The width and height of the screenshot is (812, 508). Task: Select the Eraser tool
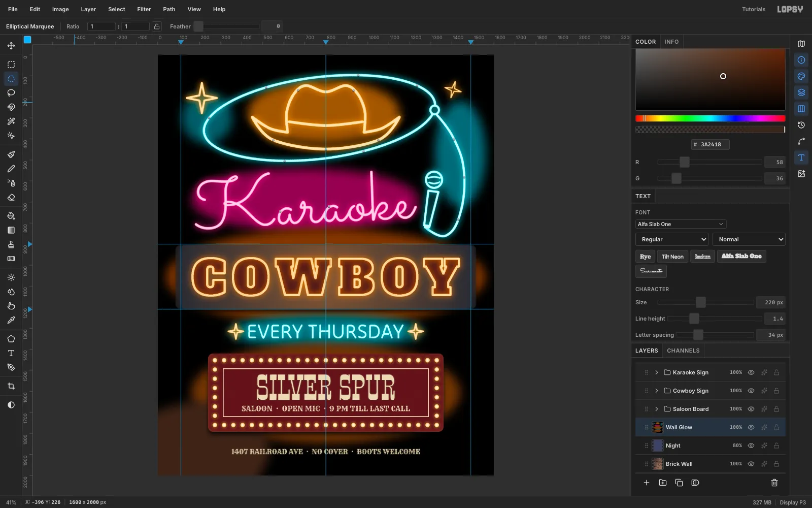coord(11,197)
